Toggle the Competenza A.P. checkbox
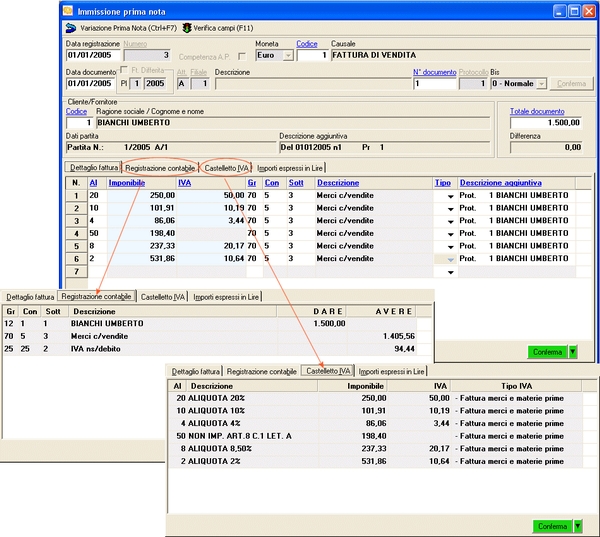 pyautogui.click(x=241, y=56)
